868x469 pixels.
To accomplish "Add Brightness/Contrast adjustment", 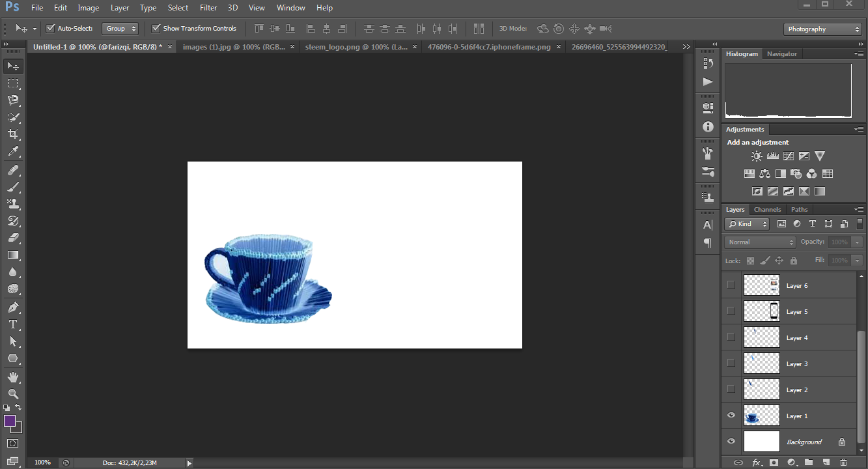I will point(757,156).
